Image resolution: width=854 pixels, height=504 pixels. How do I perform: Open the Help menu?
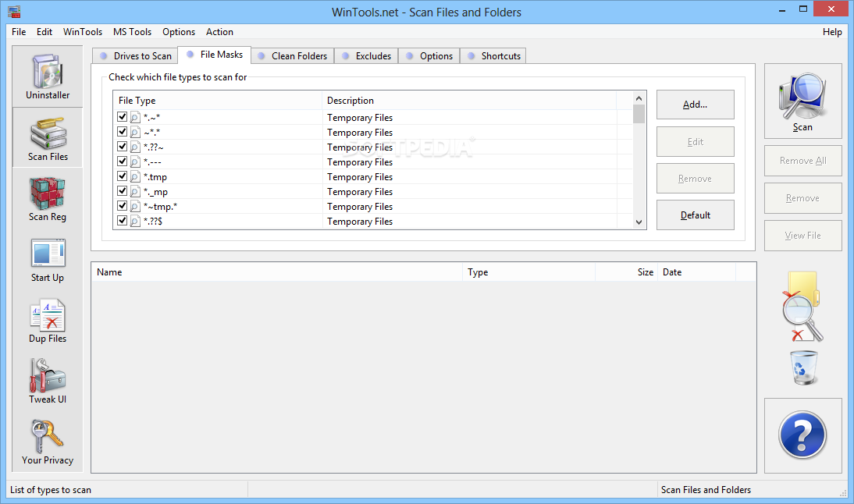(832, 32)
